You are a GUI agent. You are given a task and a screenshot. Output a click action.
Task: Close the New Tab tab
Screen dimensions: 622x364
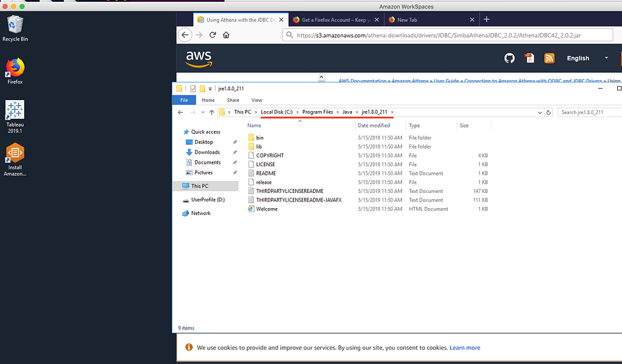pyautogui.click(x=472, y=20)
